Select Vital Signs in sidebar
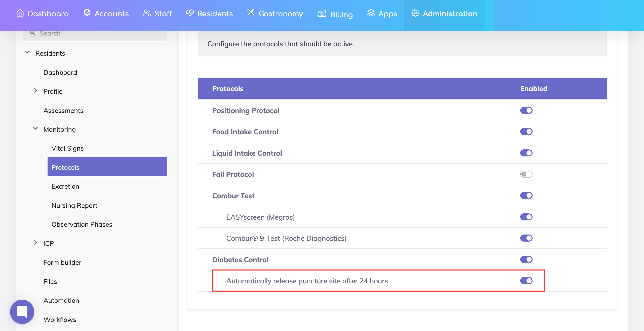Image resolution: width=644 pixels, height=331 pixels. coord(67,148)
